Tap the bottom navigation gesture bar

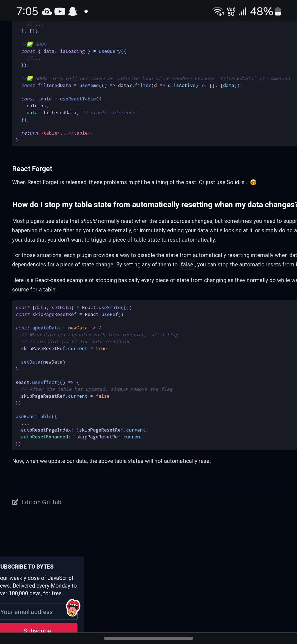tap(148, 638)
